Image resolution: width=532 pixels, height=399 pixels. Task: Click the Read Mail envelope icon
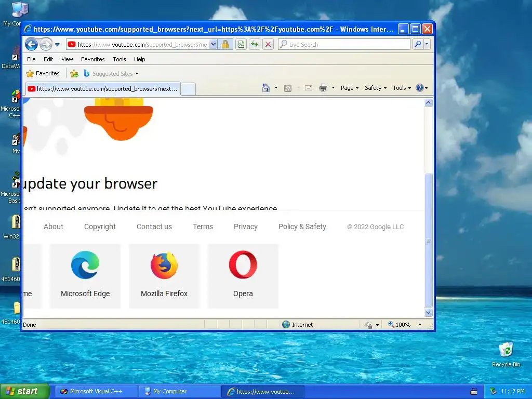[309, 88]
